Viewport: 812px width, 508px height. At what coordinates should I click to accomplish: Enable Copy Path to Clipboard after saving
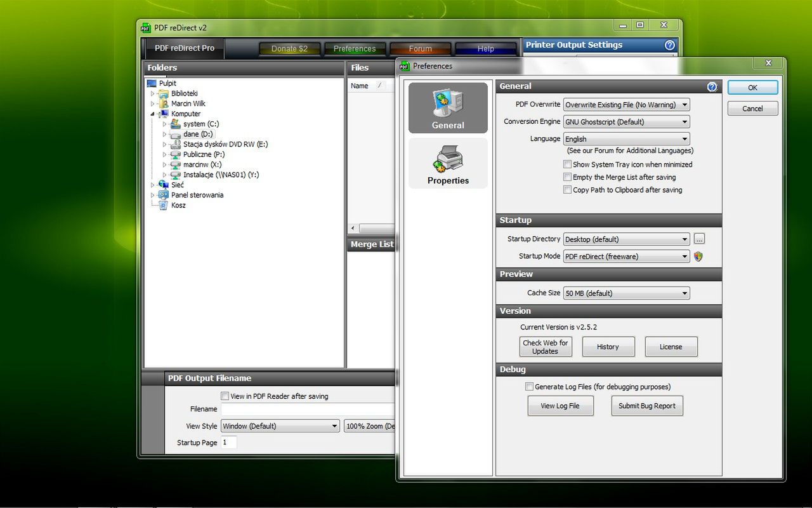tap(568, 190)
